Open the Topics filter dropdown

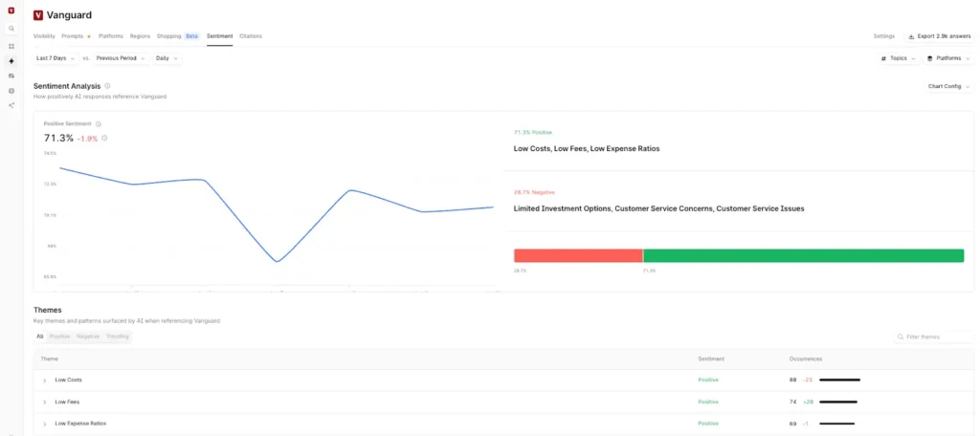(x=898, y=58)
